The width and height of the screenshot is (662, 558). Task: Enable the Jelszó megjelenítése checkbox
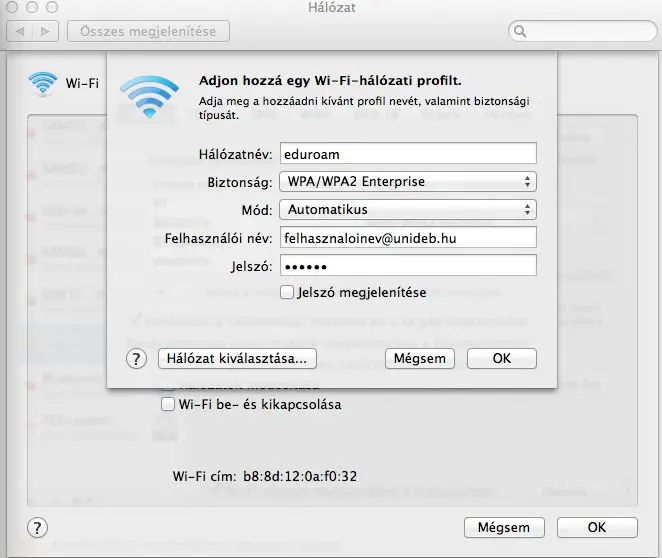click(x=287, y=293)
